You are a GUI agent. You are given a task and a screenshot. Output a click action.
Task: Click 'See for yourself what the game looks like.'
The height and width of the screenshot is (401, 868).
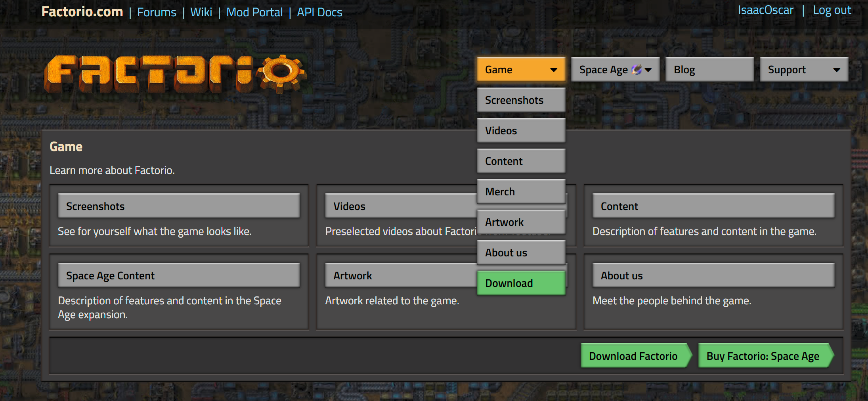pyautogui.click(x=155, y=231)
